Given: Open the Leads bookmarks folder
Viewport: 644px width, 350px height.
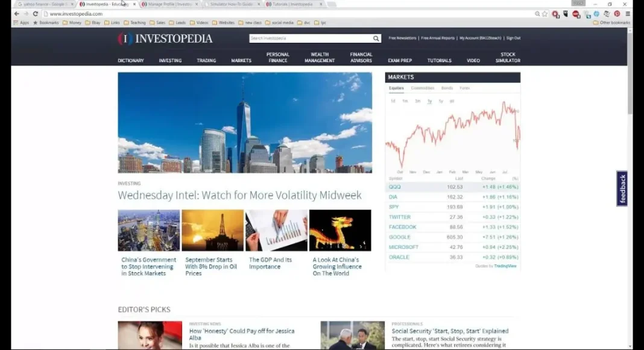Looking at the screenshot, I should (177, 22).
